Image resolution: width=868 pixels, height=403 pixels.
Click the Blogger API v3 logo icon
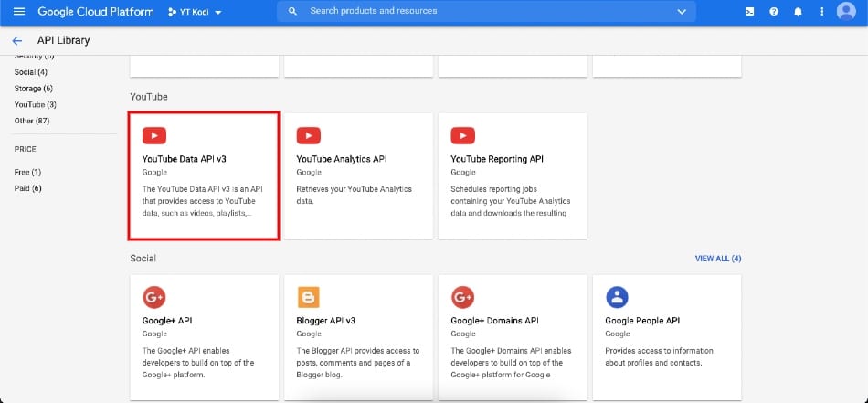pyautogui.click(x=308, y=297)
